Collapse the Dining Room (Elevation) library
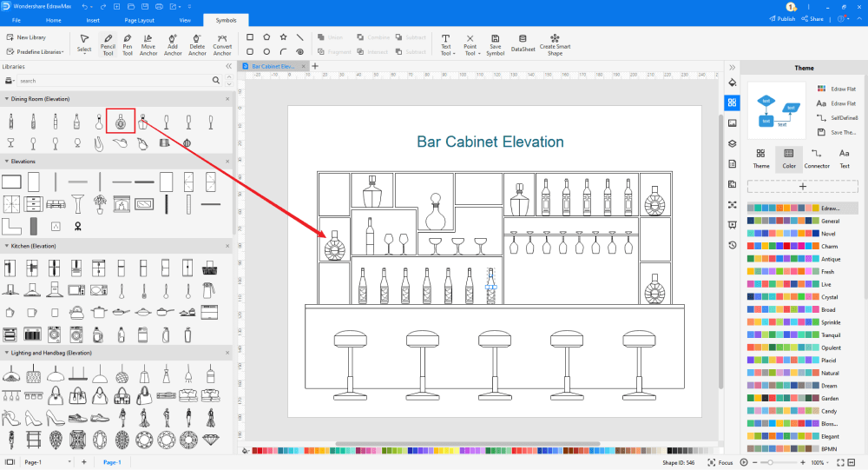This screenshot has height=470, width=868. pos(7,99)
